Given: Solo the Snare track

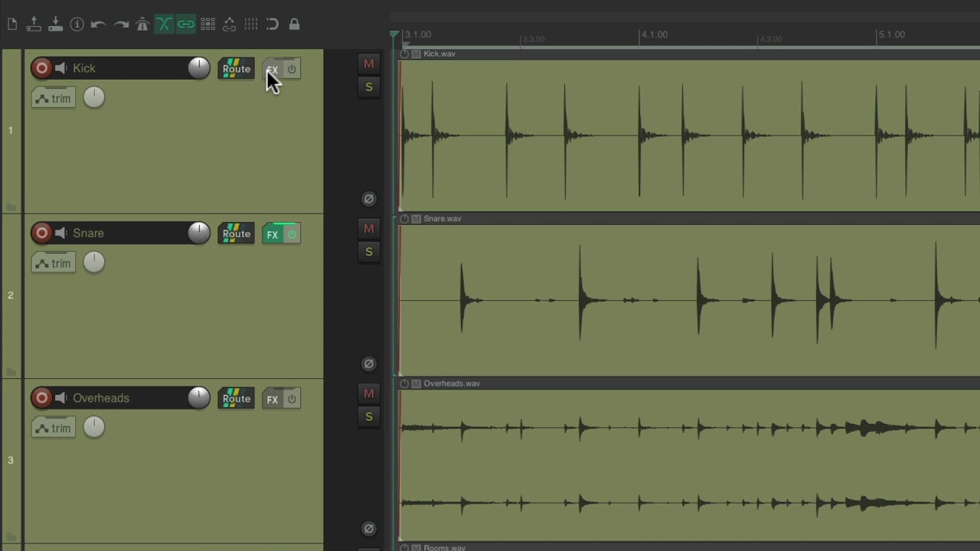Looking at the screenshot, I should click(x=369, y=252).
